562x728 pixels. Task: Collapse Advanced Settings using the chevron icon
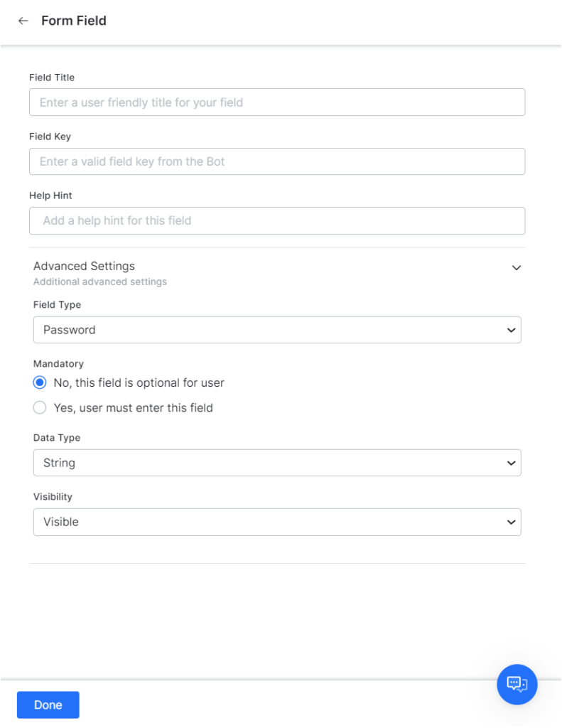[x=517, y=268]
